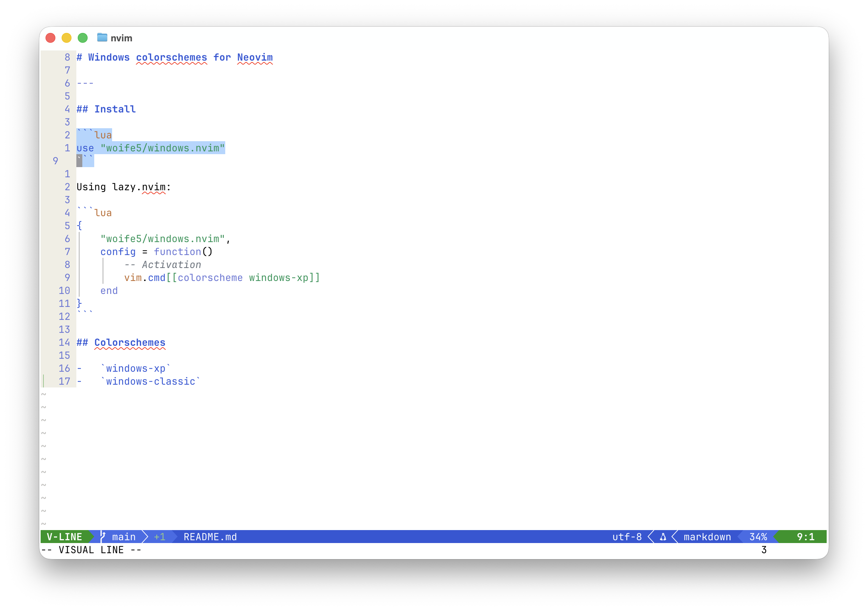Click the `windows-classic` list item
The height and width of the screenshot is (611, 868).
pos(151,382)
